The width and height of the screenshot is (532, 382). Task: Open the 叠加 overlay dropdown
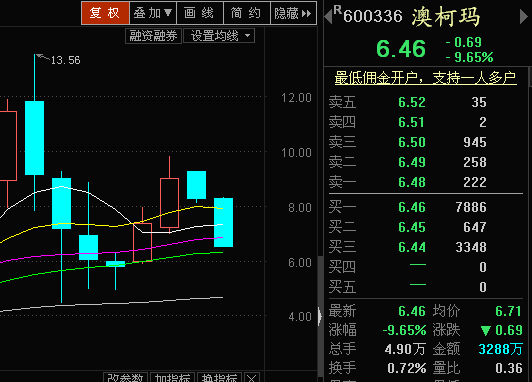153,13
